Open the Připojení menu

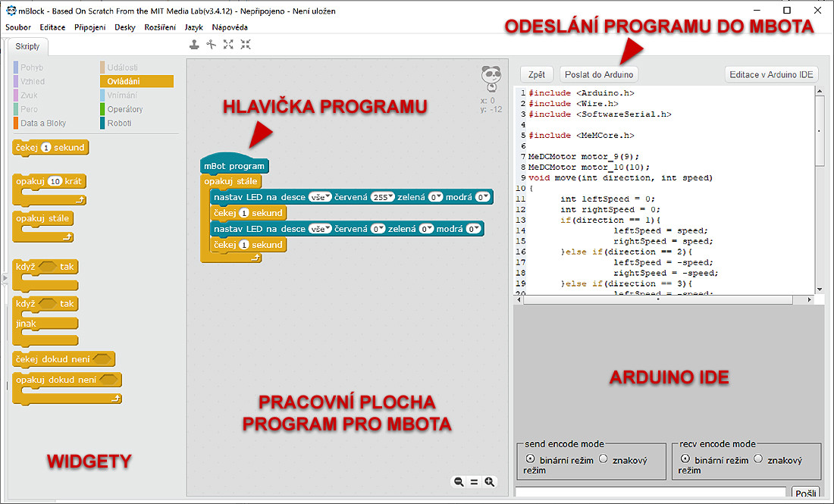(x=90, y=27)
